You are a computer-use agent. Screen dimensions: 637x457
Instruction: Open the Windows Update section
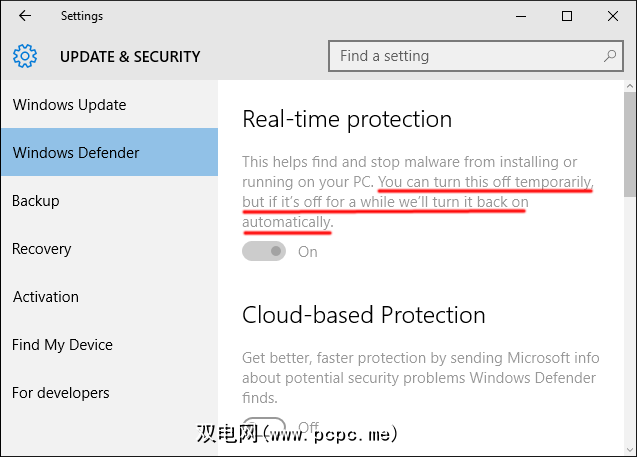[x=69, y=105]
